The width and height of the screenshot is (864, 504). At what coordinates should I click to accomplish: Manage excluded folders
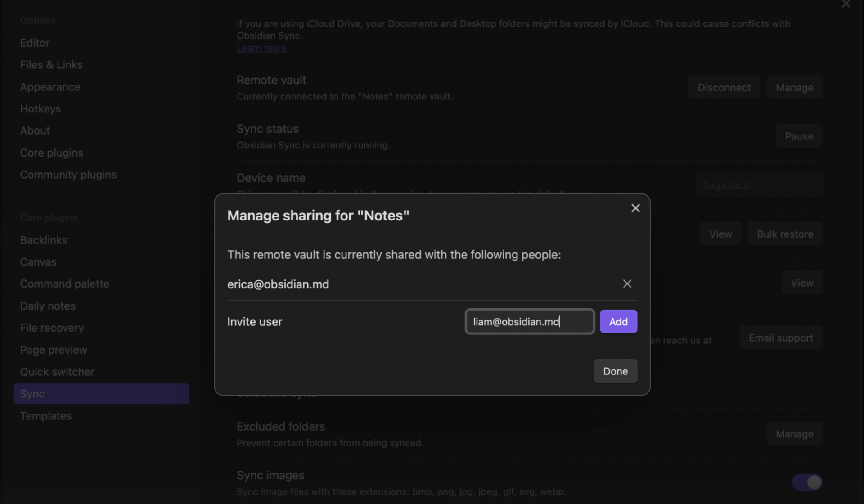pyautogui.click(x=794, y=434)
